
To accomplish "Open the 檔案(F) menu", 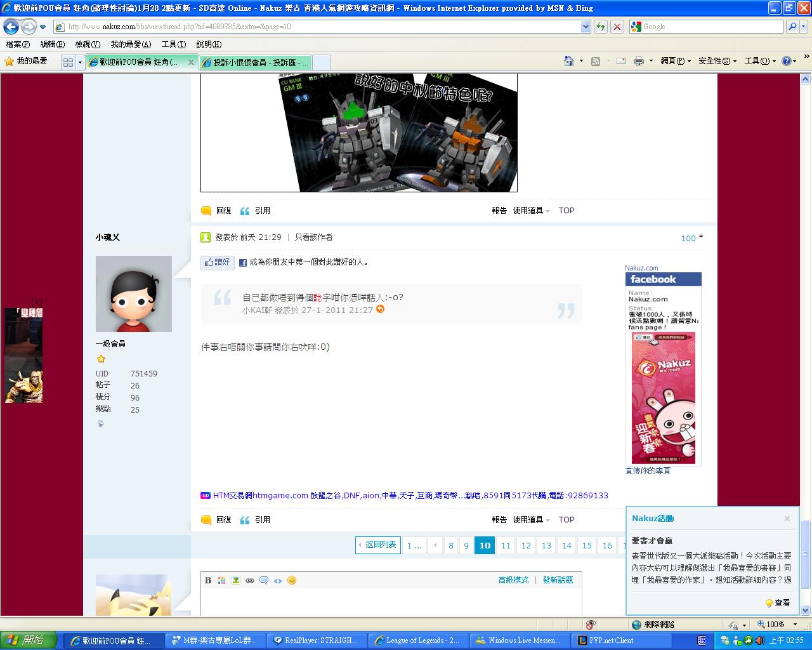I will [18, 44].
